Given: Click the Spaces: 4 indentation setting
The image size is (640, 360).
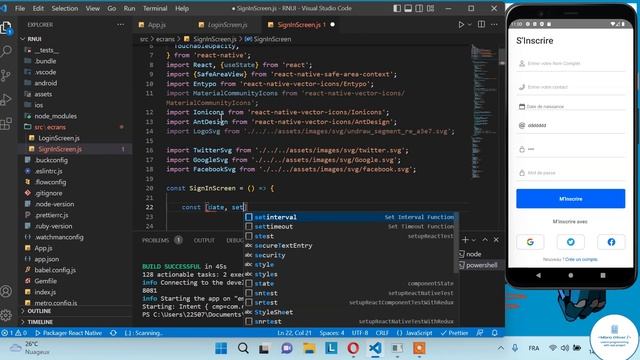Looking at the screenshot, I should tap(332, 333).
